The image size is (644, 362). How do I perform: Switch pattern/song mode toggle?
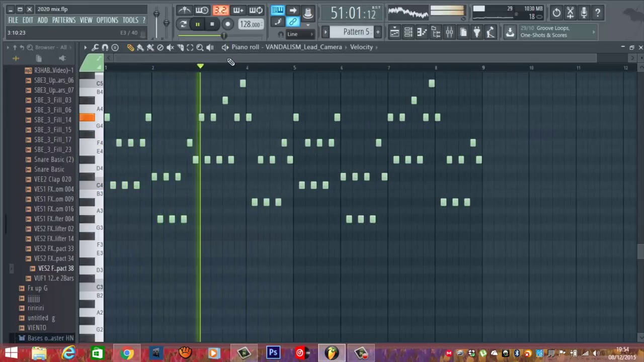(x=183, y=24)
